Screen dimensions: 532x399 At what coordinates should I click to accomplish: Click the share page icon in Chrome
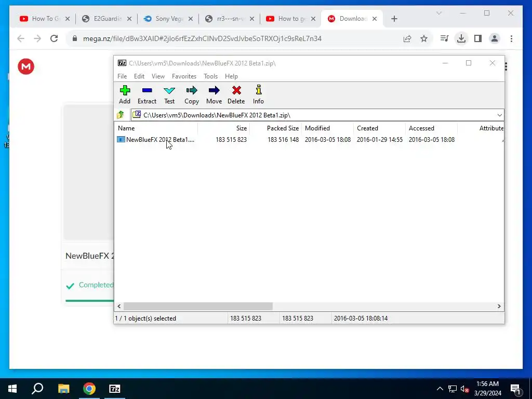click(407, 38)
